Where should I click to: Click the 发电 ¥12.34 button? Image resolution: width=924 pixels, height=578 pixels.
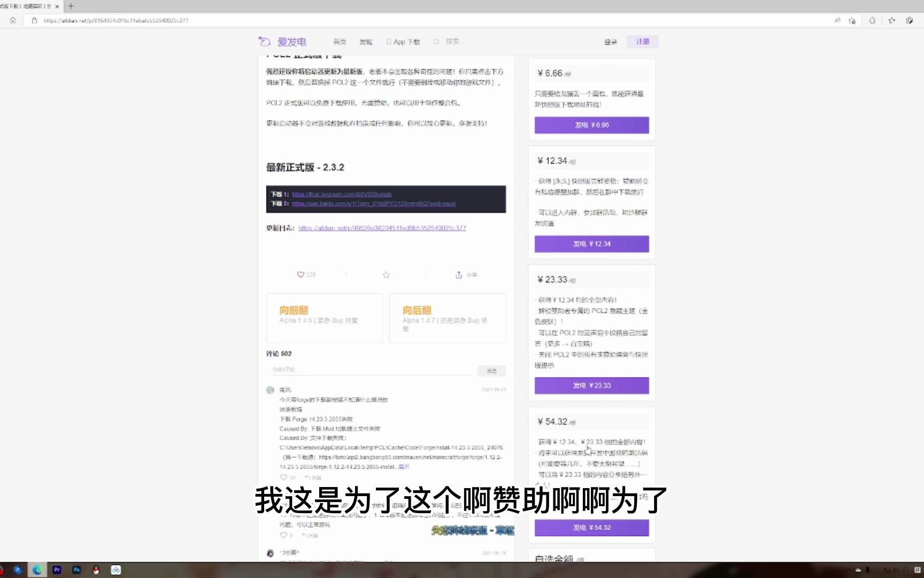[x=591, y=244]
